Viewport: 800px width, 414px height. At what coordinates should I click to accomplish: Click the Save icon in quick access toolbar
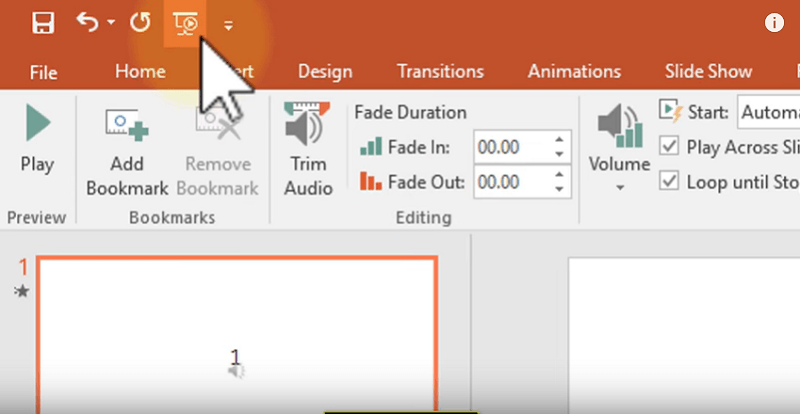43,23
